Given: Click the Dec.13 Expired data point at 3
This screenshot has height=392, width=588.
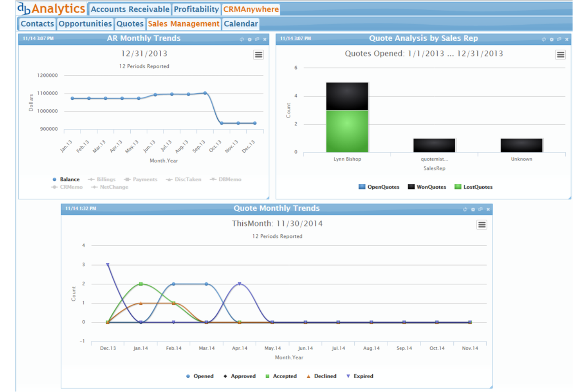Looking at the screenshot, I should coord(108,265).
